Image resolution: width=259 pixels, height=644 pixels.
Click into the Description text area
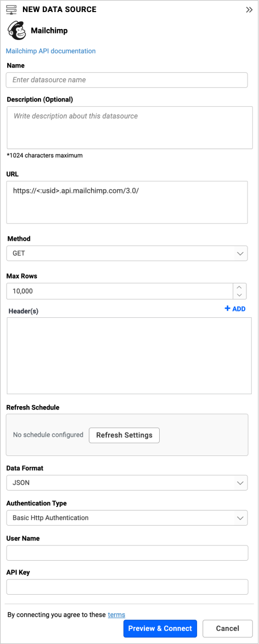pyautogui.click(x=129, y=128)
